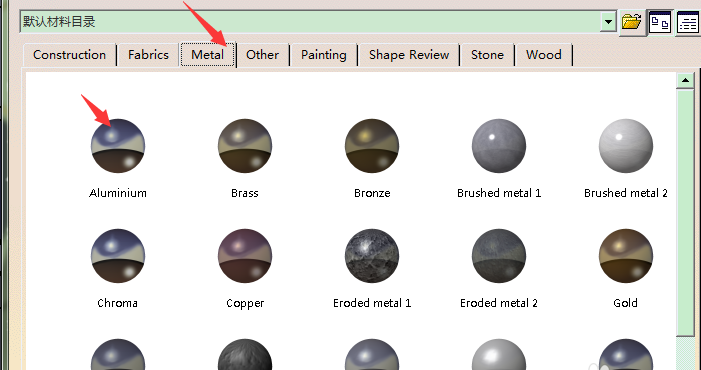Screen dimensions: 701x370
Task: Select the Eroded metal 2 sphere
Action: (x=499, y=256)
